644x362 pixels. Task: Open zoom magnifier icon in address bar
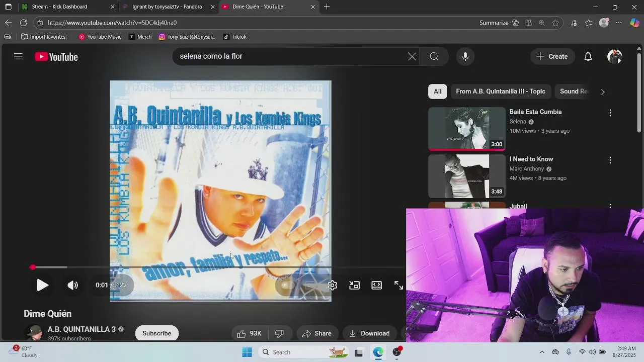pyautogui.click(x=542, y=23)
